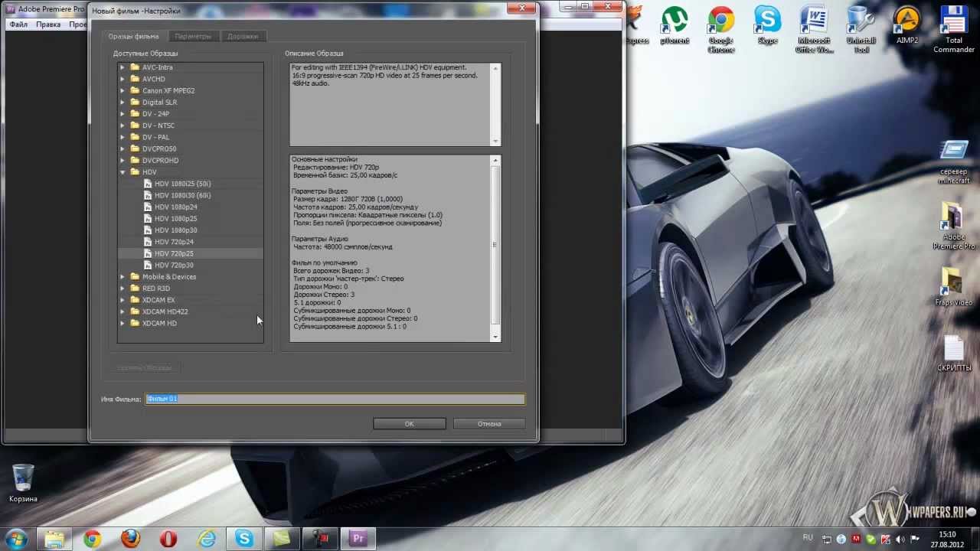The width and height of the screenshot is (980, 551).
Task: Select the HDV 1080p25 preset
Action: [175, 219]
